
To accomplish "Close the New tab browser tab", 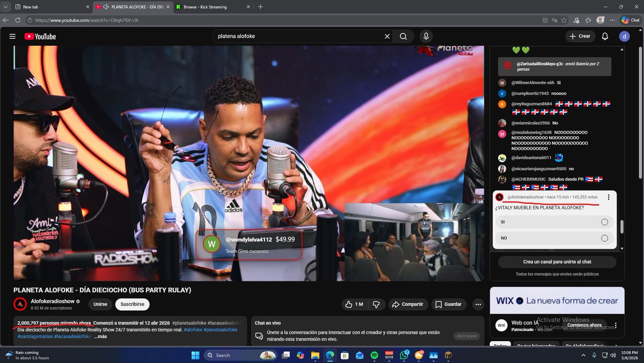I will 87,7.
